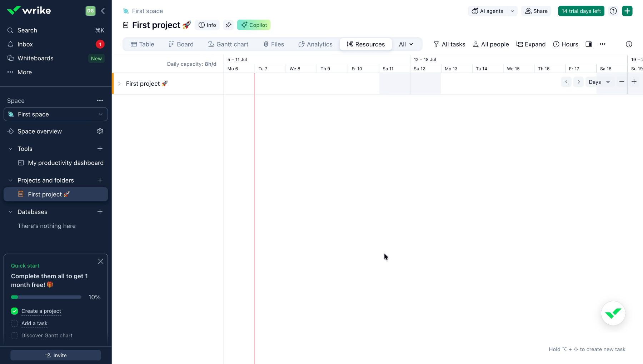The image size is (643, 364).
Task: Click Create a project checkbox
Action: 14,311
